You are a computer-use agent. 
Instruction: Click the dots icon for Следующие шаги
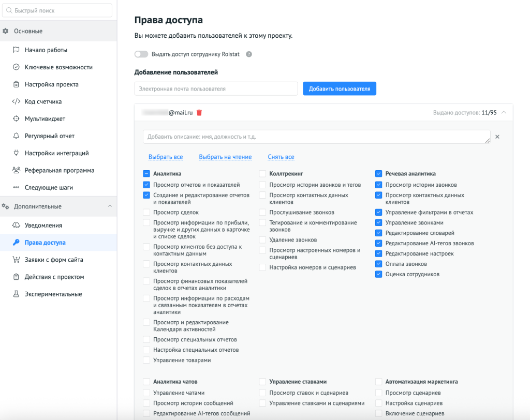(x=16, y=188)
